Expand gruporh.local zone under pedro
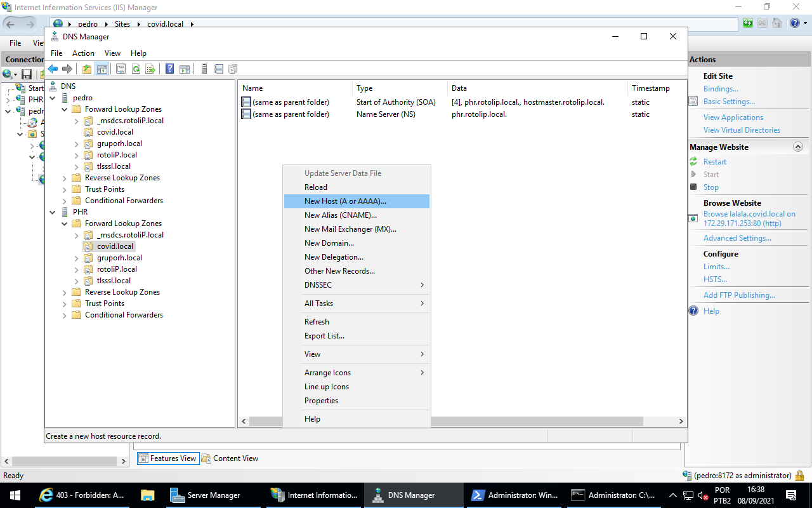Viewport: 812px width, 508px height. pos(76,144)
